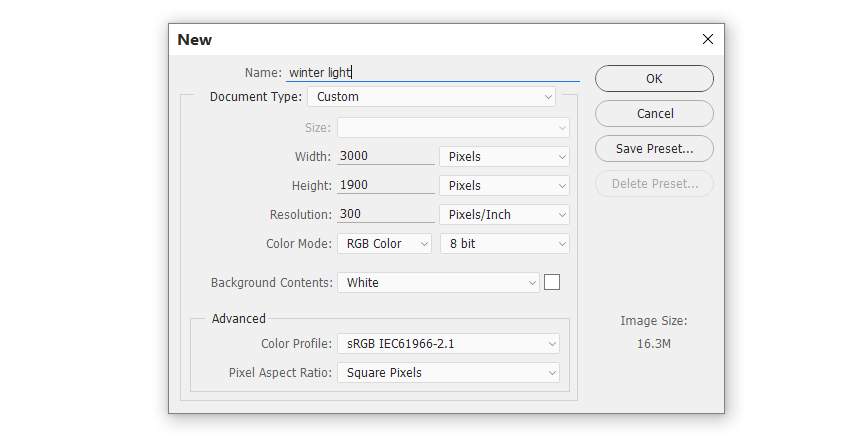Click the Cancel button
Image resolution: width=850 pixels, height=439 pixels.
[x=654, y=114]
